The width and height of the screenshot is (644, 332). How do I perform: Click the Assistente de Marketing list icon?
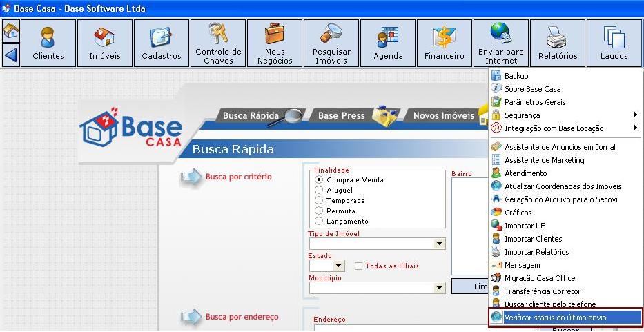(496, 159)
